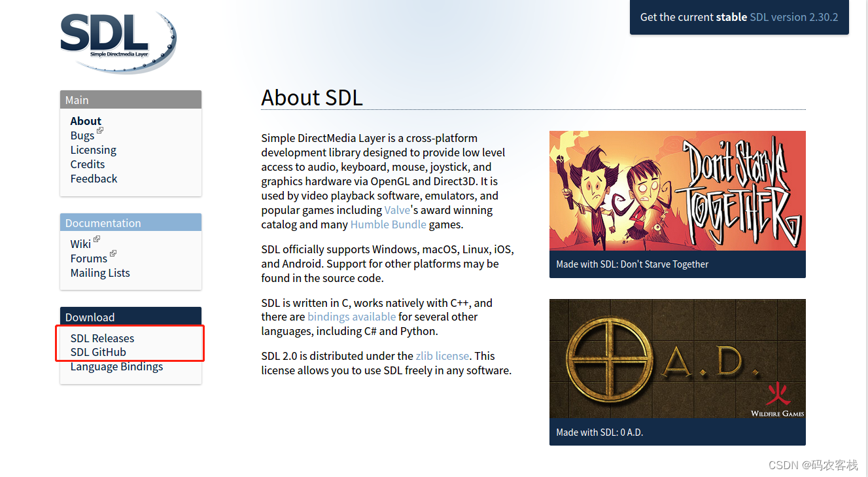Follow the Valve link in the description
The width and height of the screenshot is (868, 477).
coord(397,210)
